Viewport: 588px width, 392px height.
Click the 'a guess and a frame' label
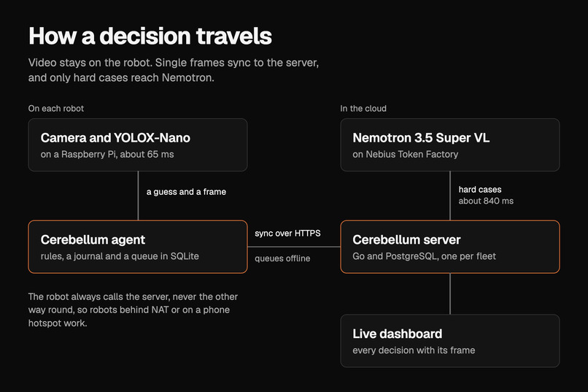pyautogui.click(x=186, y=192)
